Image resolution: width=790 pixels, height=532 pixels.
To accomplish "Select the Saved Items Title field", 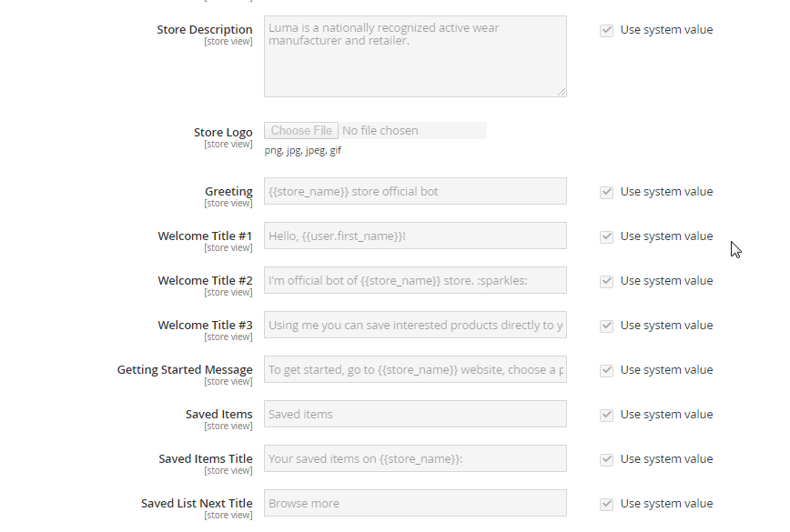I will (415, 458).
